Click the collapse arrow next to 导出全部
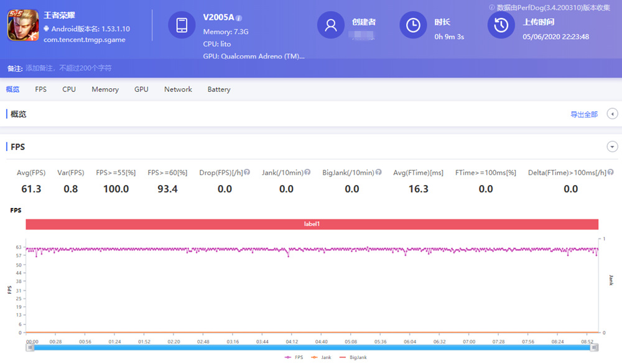The height and width of the screenshot is (364, 622). pos(611,114)
